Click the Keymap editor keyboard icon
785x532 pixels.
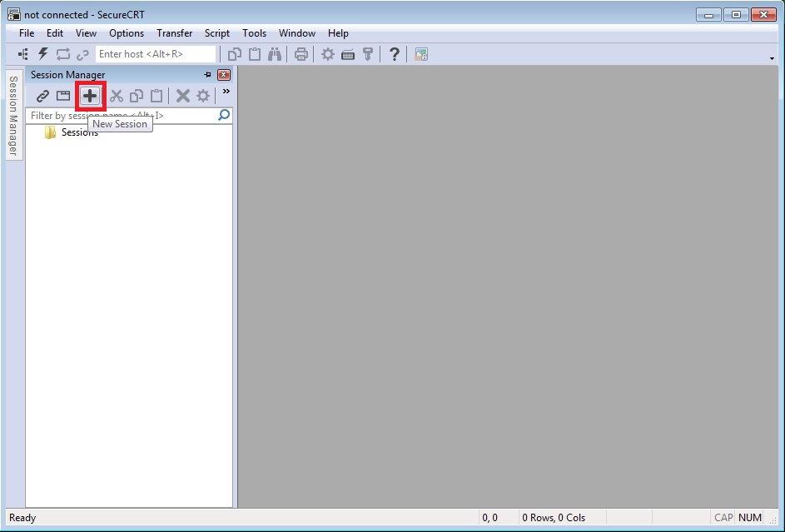click(348, 54)
